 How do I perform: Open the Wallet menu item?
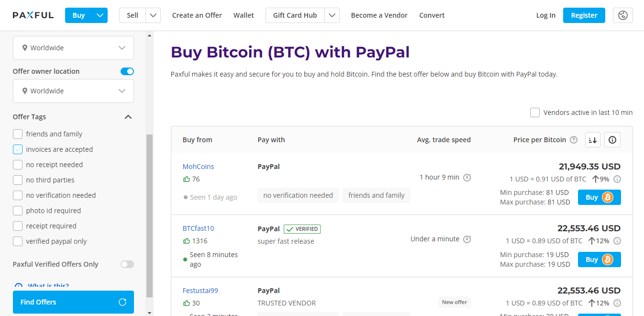[x=244, y=15]
